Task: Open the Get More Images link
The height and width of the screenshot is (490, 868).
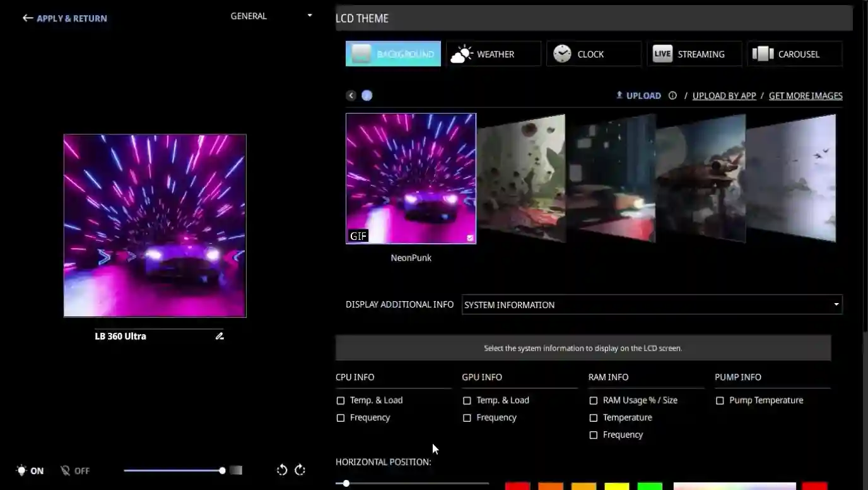Action: click(805, 95)
